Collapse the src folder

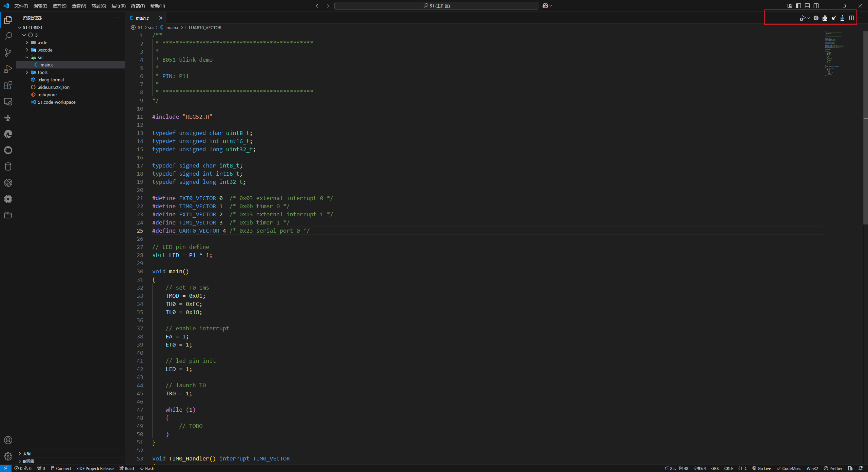pyautogui.click(x=27, y=57)
